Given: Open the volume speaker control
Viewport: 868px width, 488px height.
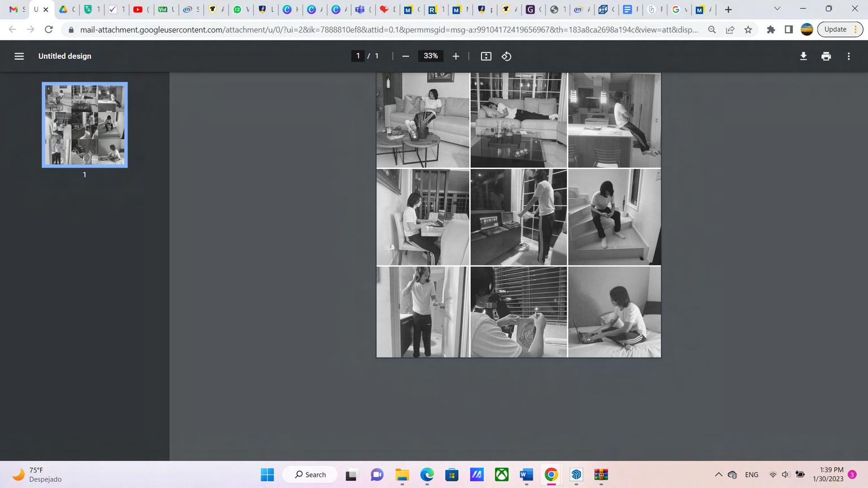Looking at the screenshot, I should coord(785,474).
